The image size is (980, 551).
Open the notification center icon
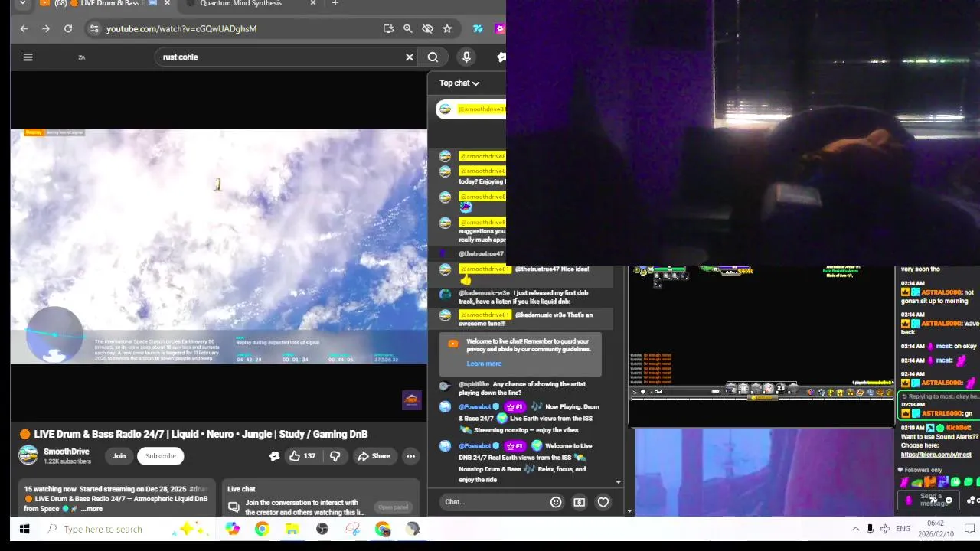point(969,529)
